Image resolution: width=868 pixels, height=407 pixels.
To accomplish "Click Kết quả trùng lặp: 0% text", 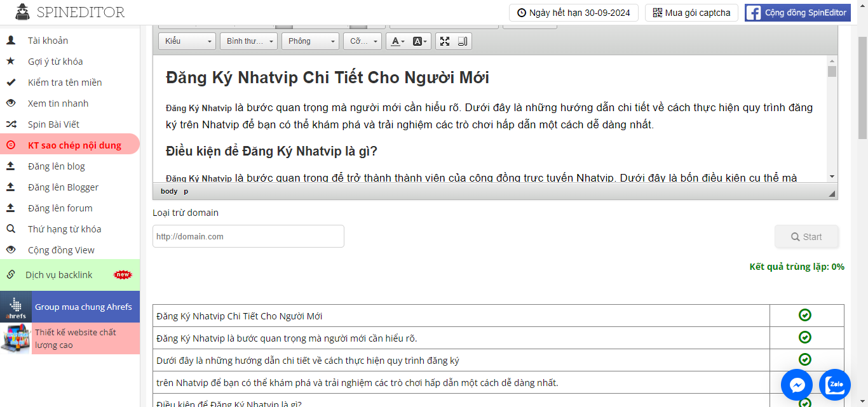I will point(797,267).
